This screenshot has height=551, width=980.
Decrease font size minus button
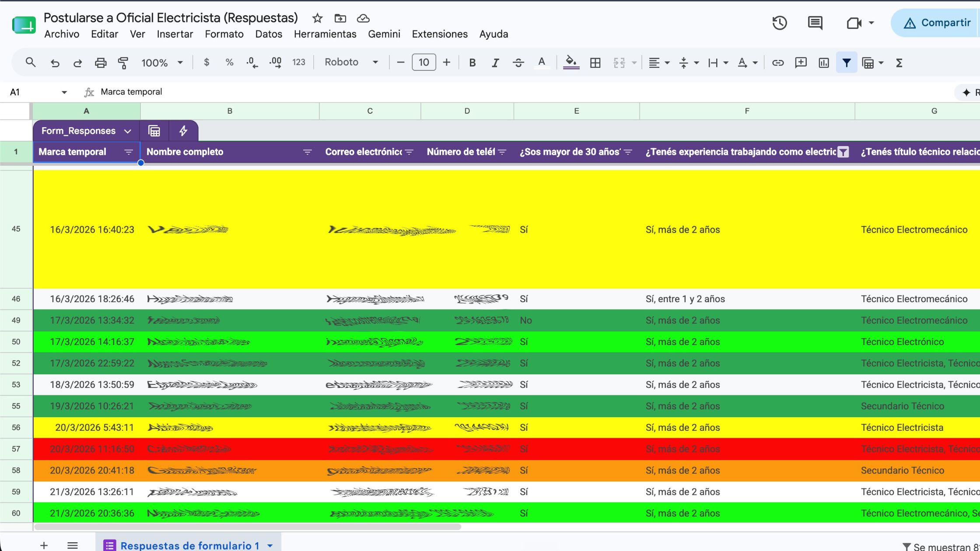[x=400, y=63]
